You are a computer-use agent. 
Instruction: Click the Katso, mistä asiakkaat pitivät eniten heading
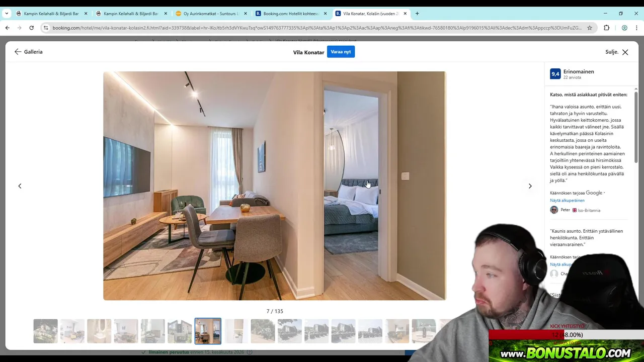click(x=589, y=95)
